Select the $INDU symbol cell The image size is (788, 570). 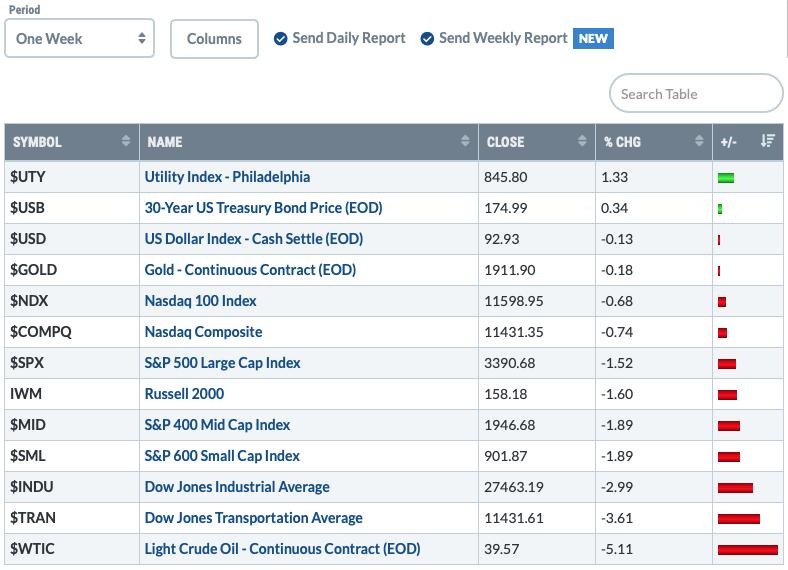click(72, 487)
